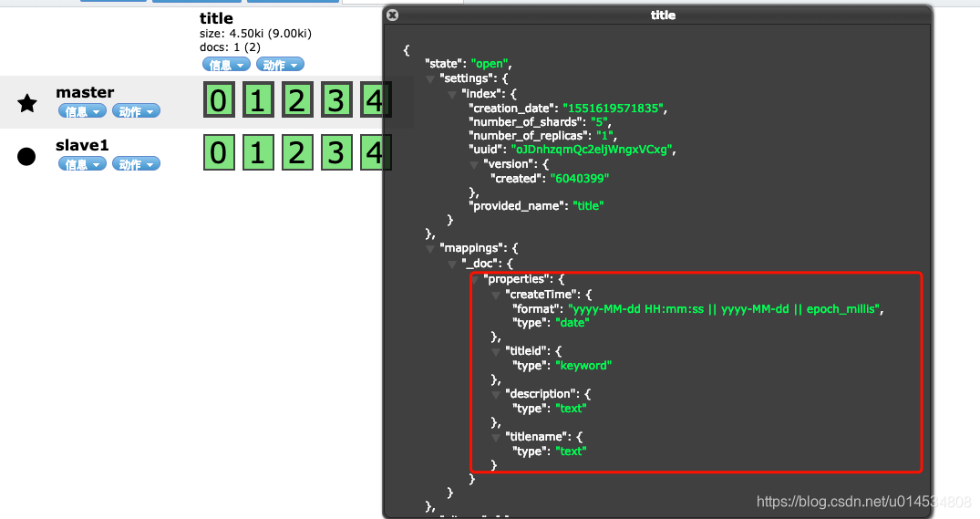
Task: Select shard 0 on slave1 node
Action: tap(219, 152)
